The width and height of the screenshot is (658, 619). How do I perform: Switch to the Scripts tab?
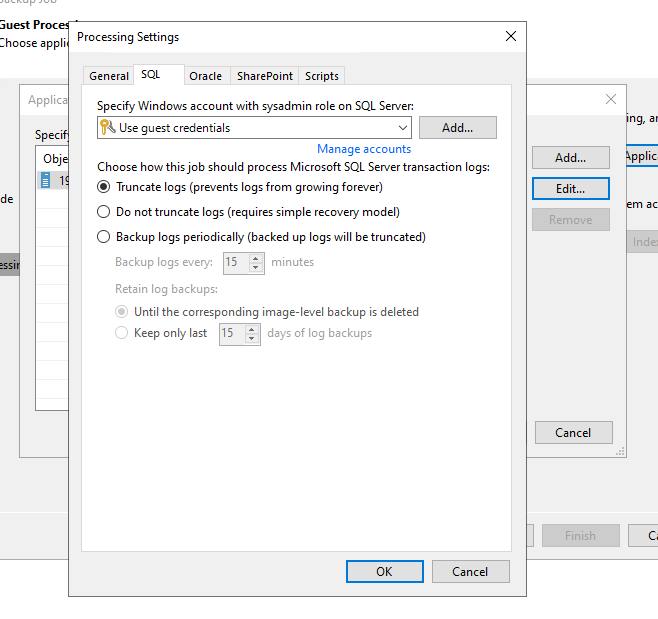[x=322, y=76]
